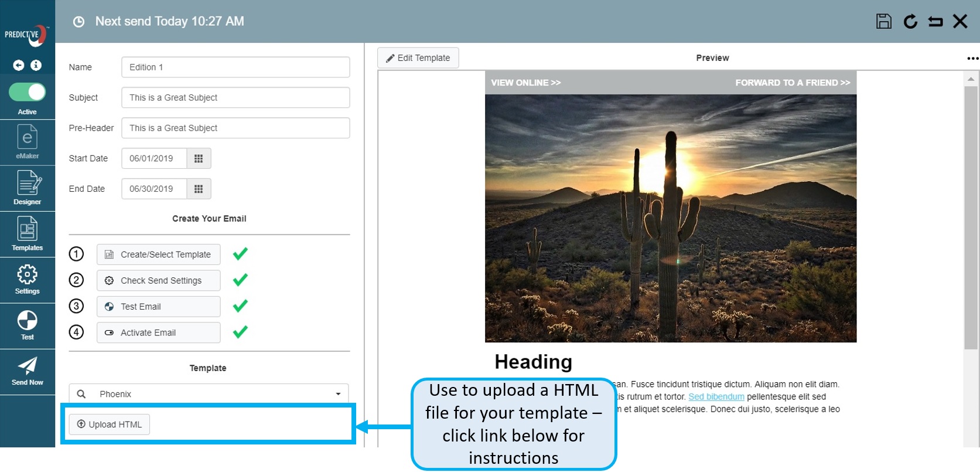Open the Designer panel icon
This screenshot has height=472, width=980.
click(27, 188)
